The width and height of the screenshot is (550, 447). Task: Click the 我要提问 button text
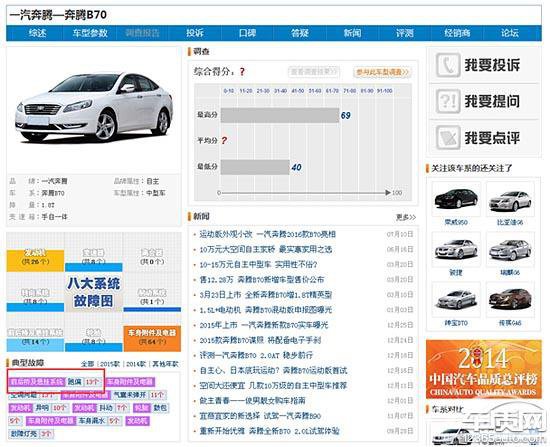tap(492, 101)
